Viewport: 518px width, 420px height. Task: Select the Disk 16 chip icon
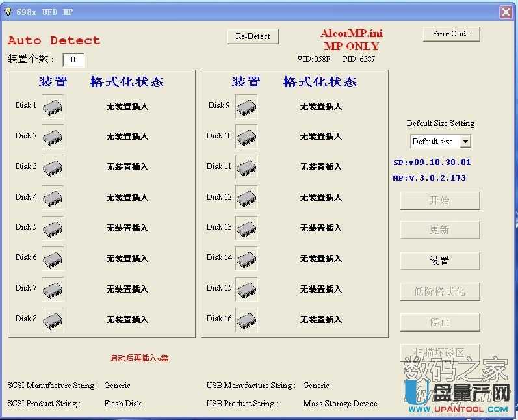246,321
